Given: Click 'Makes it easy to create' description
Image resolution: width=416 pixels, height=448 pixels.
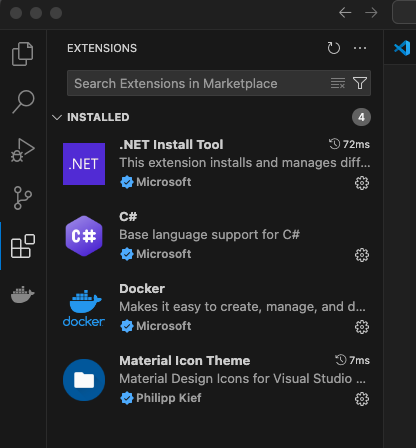Looking at the screenshot, I should (242, 307).
